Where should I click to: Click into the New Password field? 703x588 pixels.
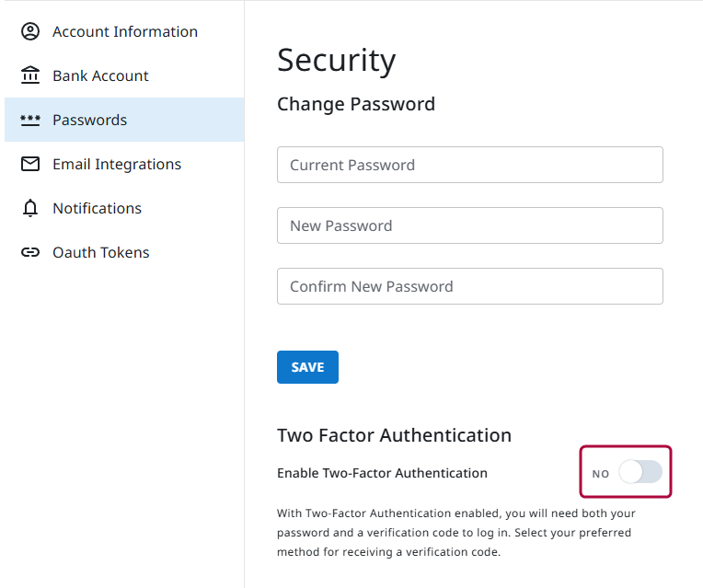pyautogui.click(x=470, y=225)
